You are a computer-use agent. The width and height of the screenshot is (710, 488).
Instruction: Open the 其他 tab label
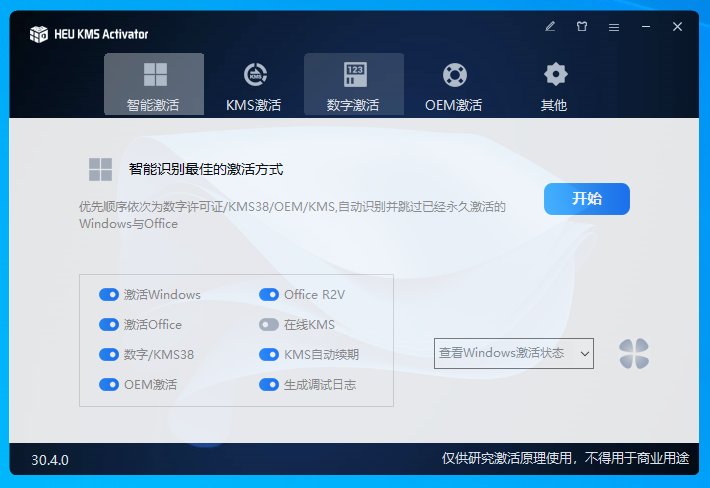[554, 105]
